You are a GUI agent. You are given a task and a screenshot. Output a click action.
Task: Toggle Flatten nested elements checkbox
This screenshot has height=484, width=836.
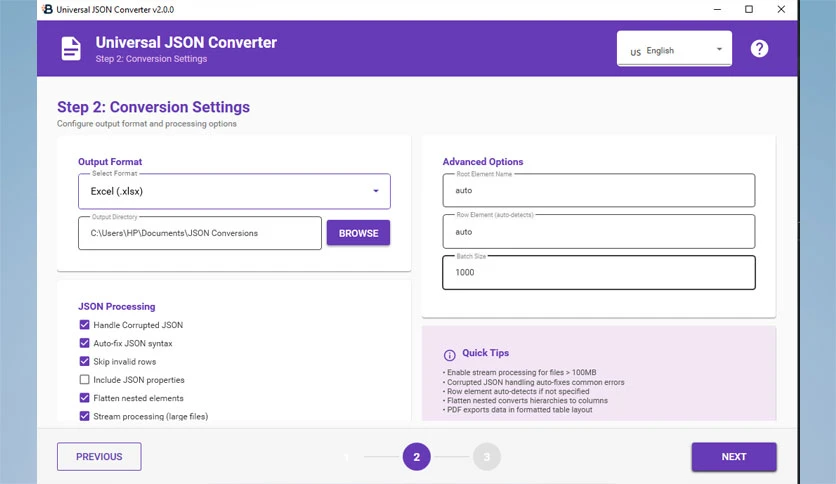(84, 398)
